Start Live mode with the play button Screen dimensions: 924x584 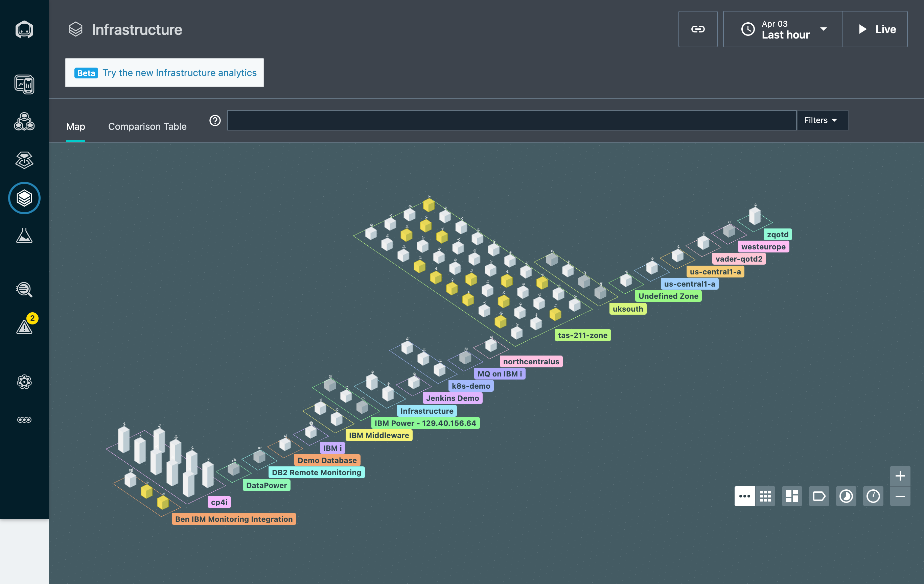[875, 29]
